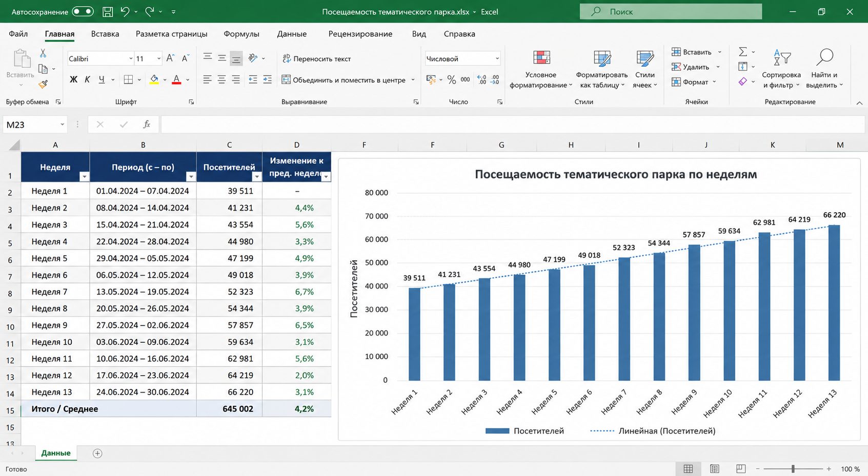Click the percent style icon
The height and width of the screenshot is (476, 868).
click(x=451, y=79)
